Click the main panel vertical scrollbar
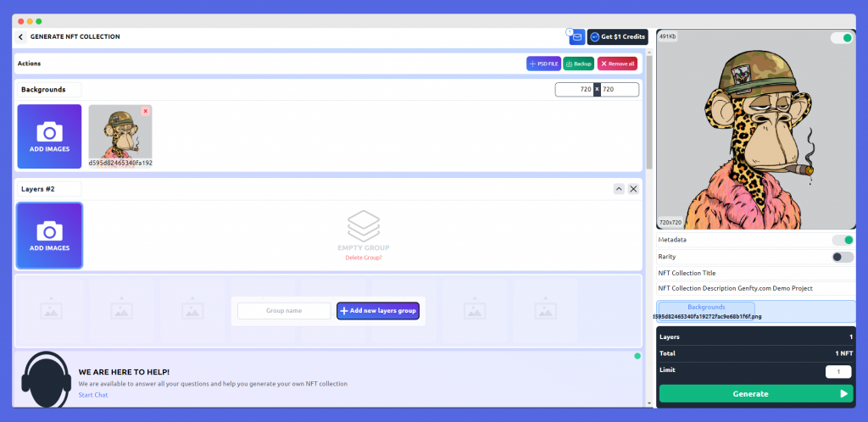 click(649, 113)
